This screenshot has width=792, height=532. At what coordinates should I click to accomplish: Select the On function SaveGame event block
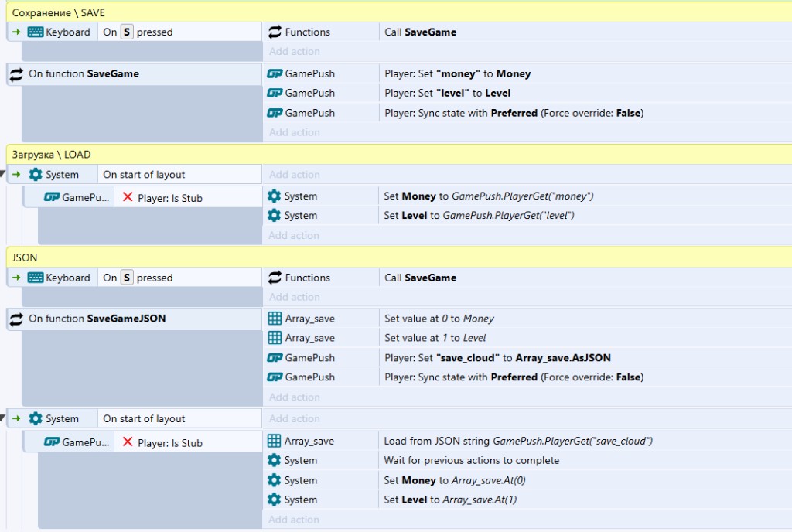[135, 74]
